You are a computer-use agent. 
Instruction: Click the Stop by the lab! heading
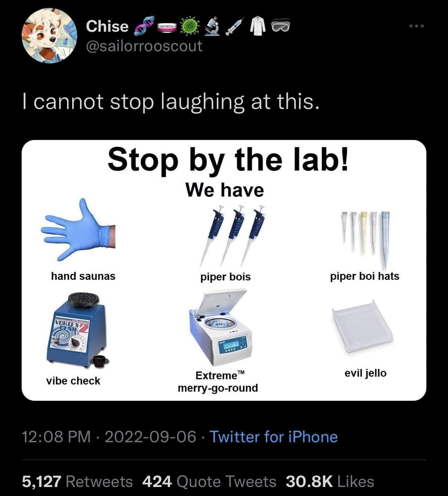(x=228, y=160)
